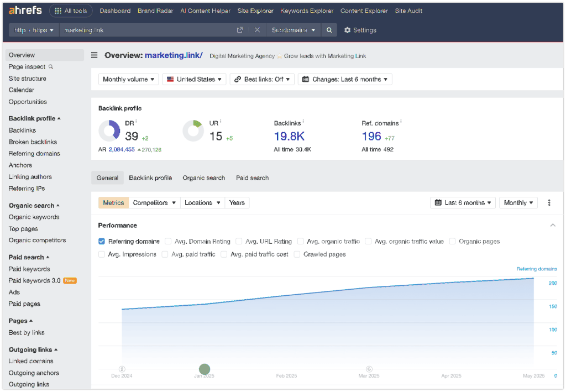
Task: Click the UR donut chart
Action: (x=193, y=130)
